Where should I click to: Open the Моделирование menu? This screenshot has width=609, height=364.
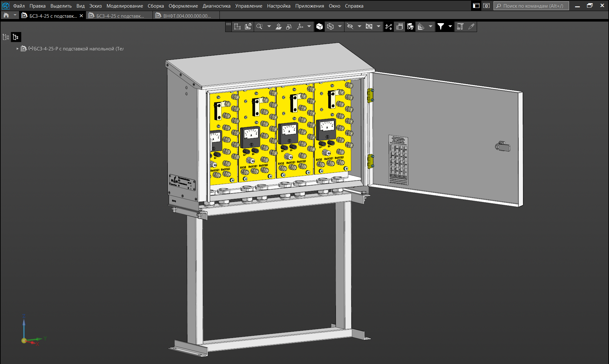(125, 6)
